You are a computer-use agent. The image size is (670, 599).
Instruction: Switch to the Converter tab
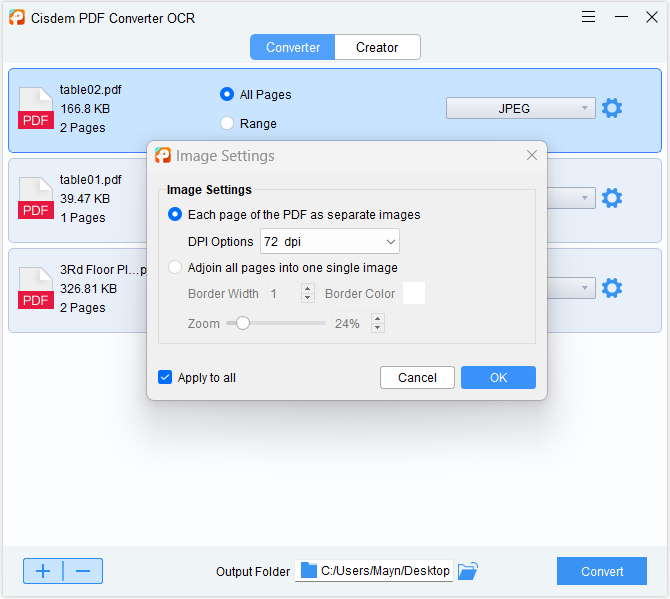293,47
